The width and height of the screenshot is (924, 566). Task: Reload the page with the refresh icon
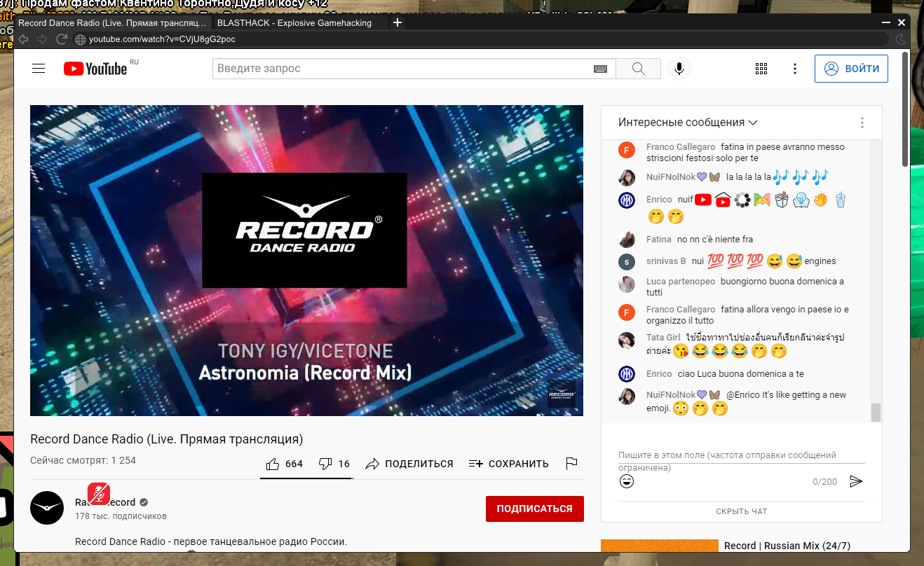(61, 39)
